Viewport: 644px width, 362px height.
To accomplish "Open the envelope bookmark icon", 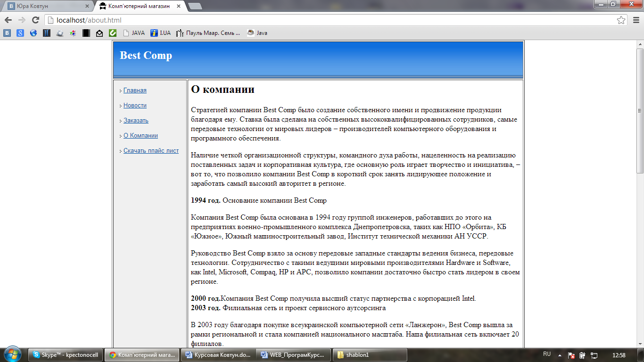I will pos(99,33).
